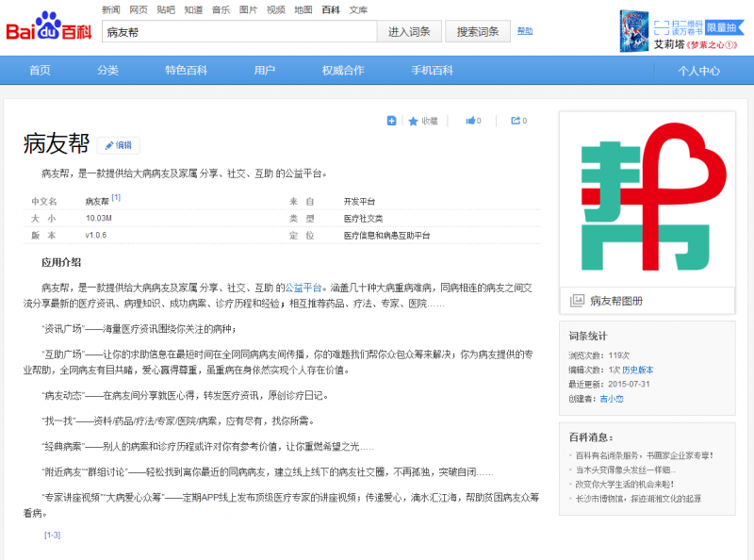Screen dimensions: 754x560
Task: Click the 开发平台 source value
Action: [x=359, y=202]
